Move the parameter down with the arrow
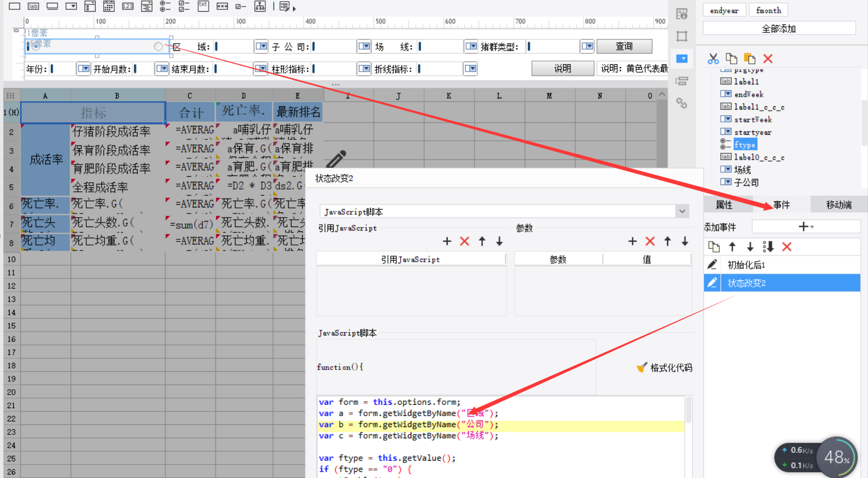Screen dimensions: 868x478 (x=685, y=241)
